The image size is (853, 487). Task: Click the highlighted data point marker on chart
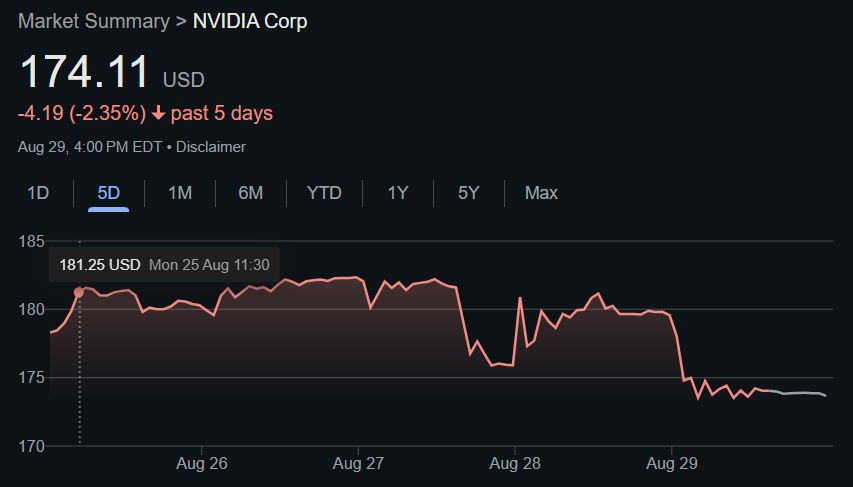tap(79, 293)
